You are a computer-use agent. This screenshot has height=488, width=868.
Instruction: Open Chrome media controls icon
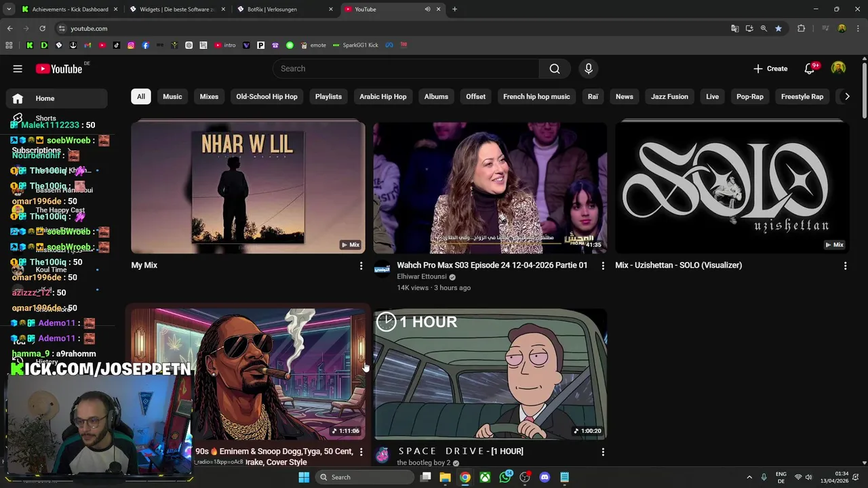point(825,28)
